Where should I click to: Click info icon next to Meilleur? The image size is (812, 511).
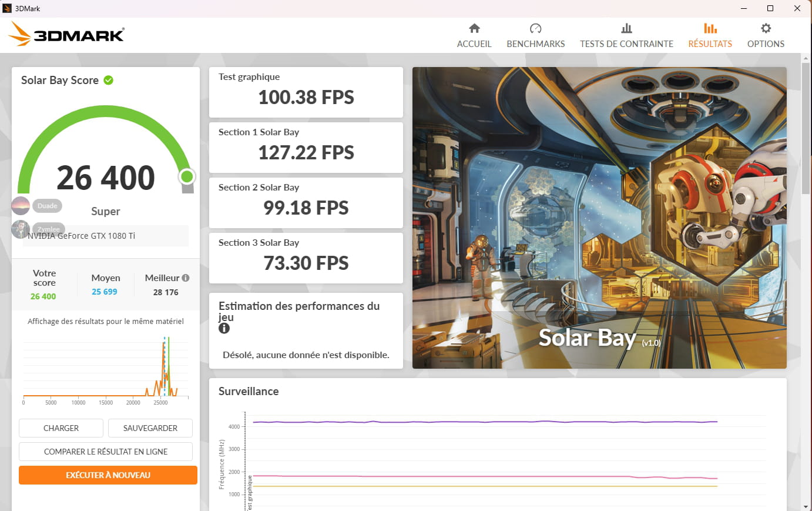[x=186, y=278]
